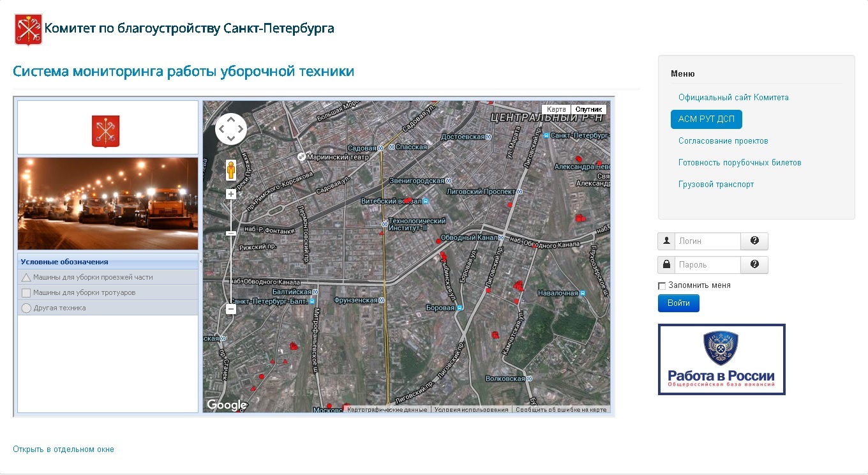Switch map to "Карта" view
Image resolution: width=868 pixels, height=475 pixels.
[556, 109]
